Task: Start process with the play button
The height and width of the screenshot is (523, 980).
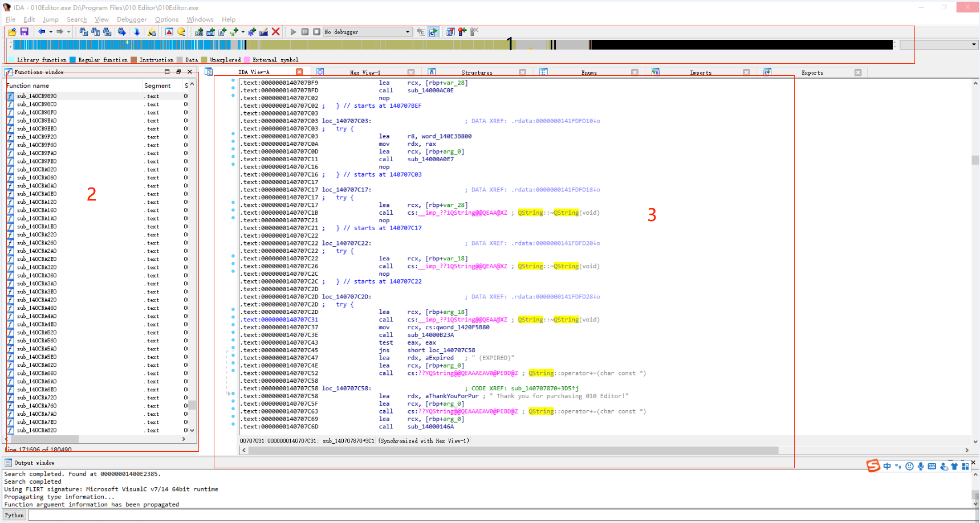Action: [293, 32]
